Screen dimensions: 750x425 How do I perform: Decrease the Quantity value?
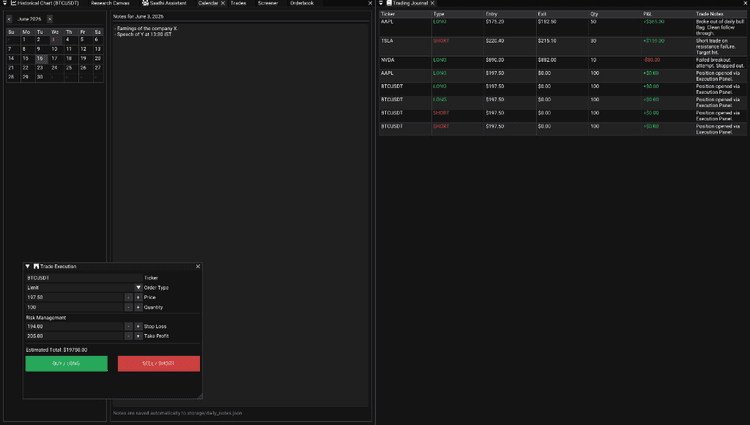pos(128,307)
